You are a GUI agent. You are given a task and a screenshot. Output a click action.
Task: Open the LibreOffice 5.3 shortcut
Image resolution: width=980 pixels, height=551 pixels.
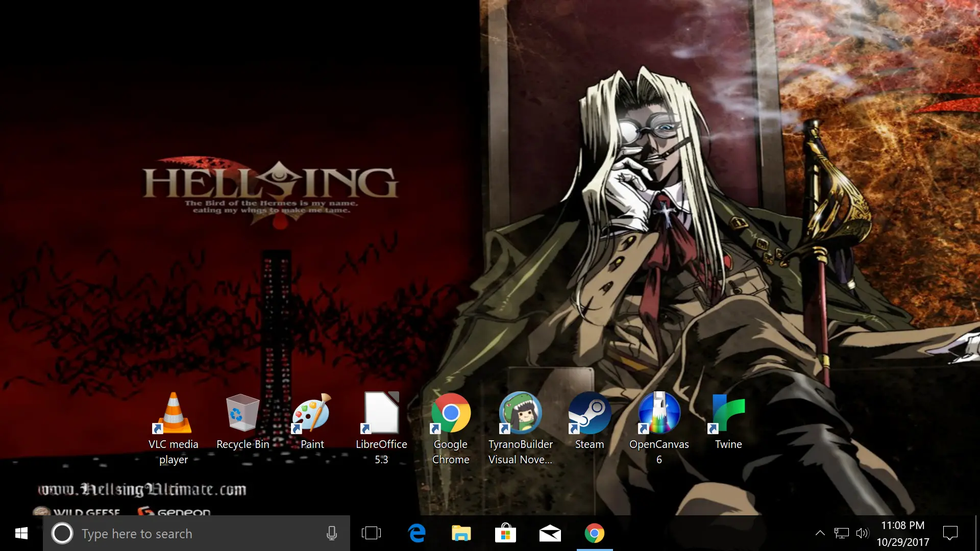[x=382, y=429]
